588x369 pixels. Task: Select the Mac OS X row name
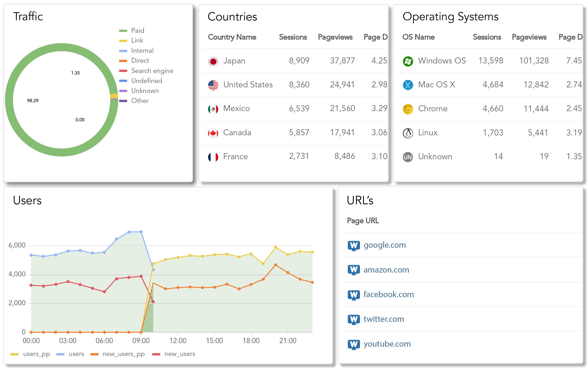pyautogui.click(x=437, y=85)
